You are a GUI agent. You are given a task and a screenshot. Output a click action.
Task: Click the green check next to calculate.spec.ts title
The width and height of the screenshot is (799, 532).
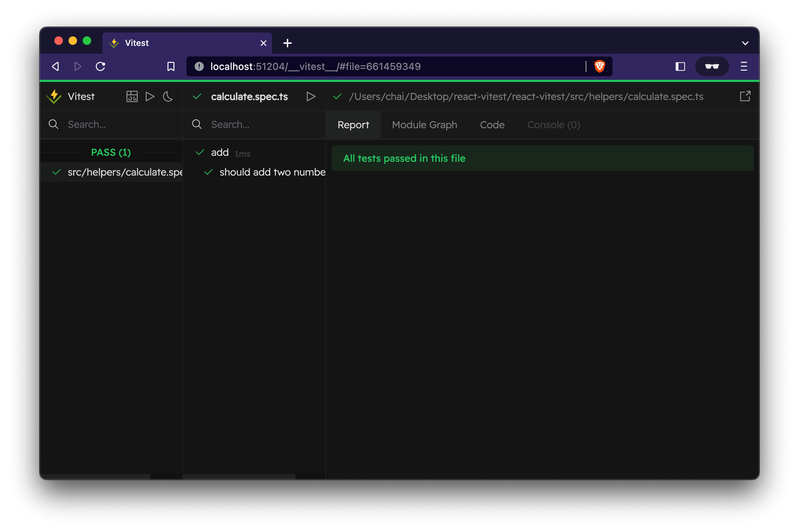click(197, 96)
